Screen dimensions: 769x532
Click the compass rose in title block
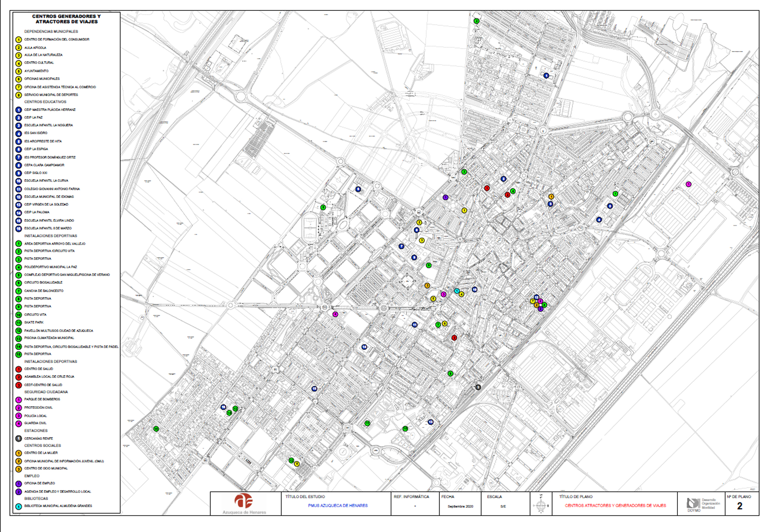click(x=540, y=505)
